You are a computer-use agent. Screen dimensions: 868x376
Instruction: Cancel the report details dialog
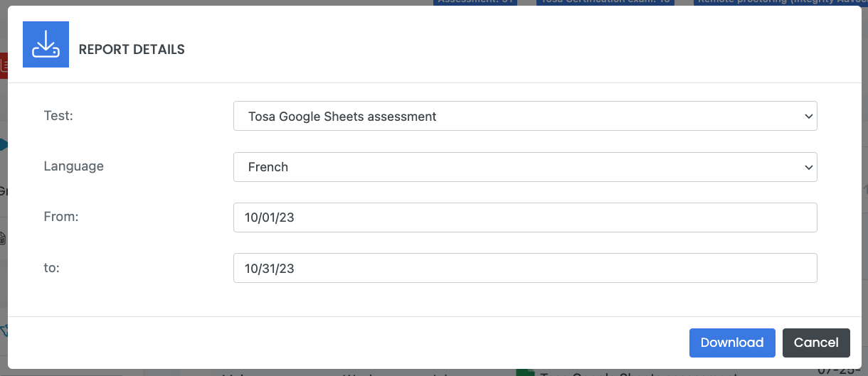point(816,343)
